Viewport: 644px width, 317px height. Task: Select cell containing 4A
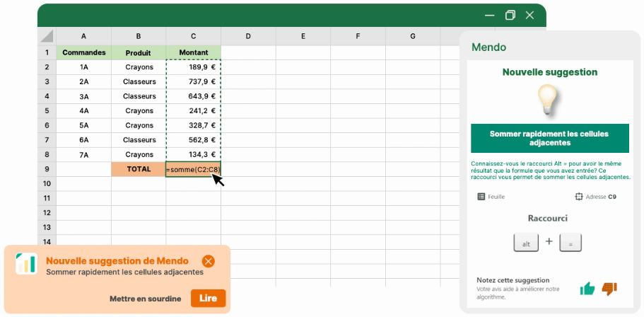click(84, 110)
